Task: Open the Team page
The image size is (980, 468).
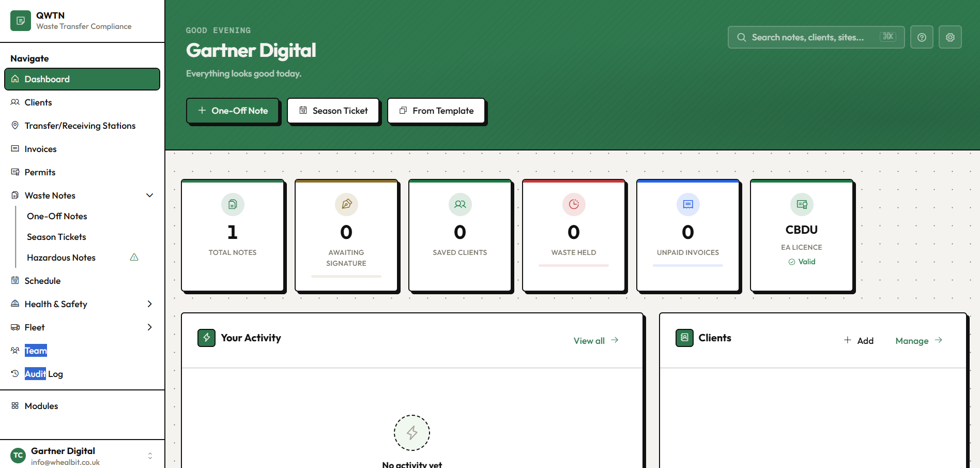Action: [82, 351]
